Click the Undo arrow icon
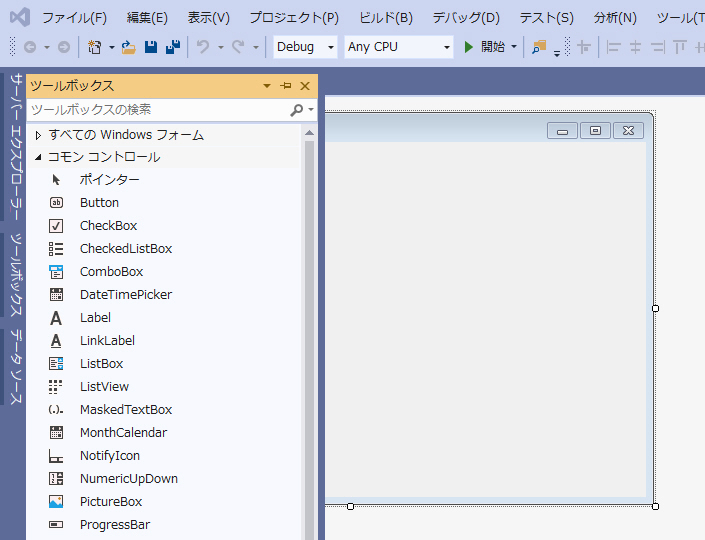Image resolution: width=705 pixels, height=540 pixels. coord(203,47)
